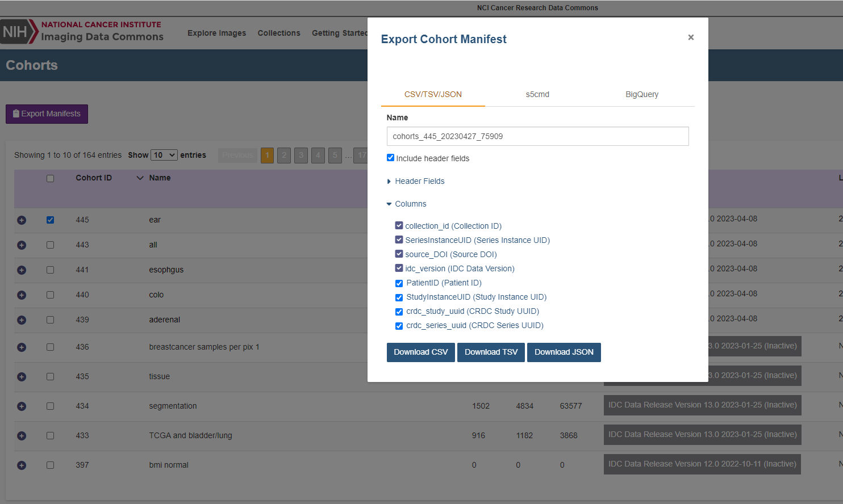Go to page 3 of the cohorts table
This screenshot has width=843, height=504.
click(301, 155)
